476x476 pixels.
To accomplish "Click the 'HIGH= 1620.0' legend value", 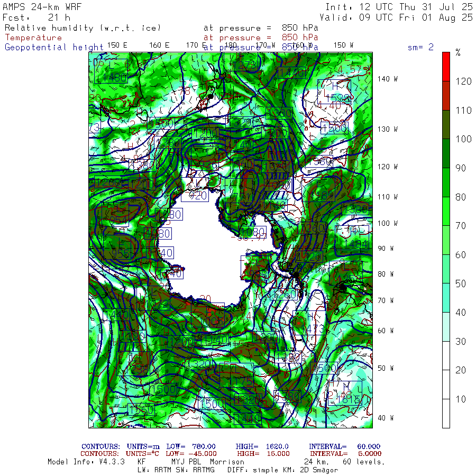I will pyautogui.click(x=262, y=446).
